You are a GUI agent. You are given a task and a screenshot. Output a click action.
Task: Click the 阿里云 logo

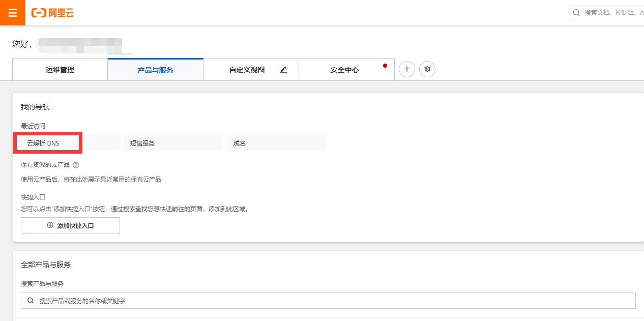tap(53, 13)
